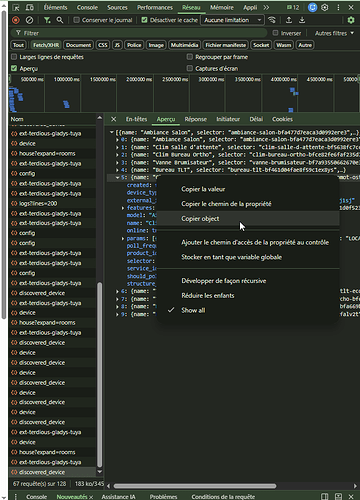Activate the element inspector picker icon

coord(16,7)
